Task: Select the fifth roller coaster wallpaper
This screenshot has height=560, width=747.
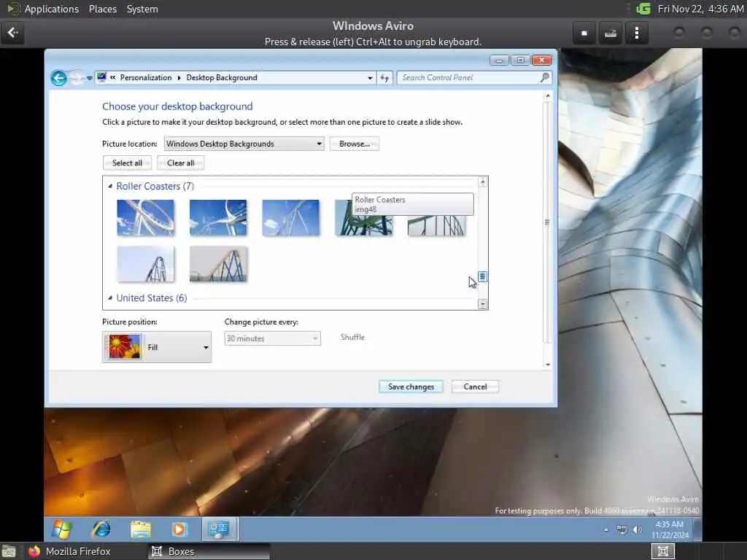Action: (436, 225)
